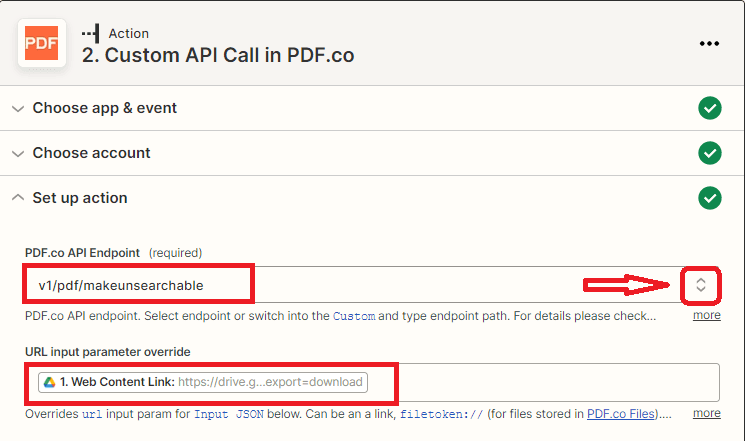Click 'more' link under API endpoint description
This screenshot has width=745, height=441.
pyautogui.click(x=706, y=315)
